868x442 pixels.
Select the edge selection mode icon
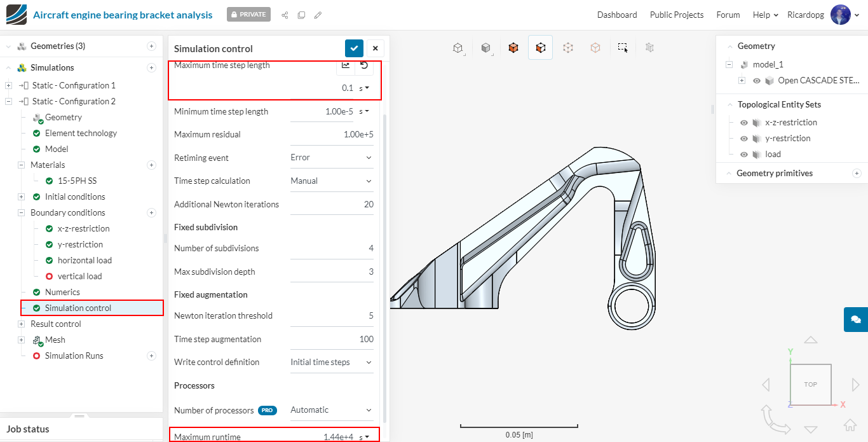pyautogui.click(x=595, y=48)
